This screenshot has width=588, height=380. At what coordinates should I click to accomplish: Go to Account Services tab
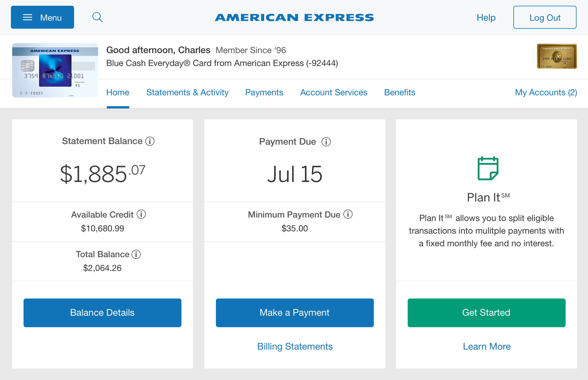[334, 92]
